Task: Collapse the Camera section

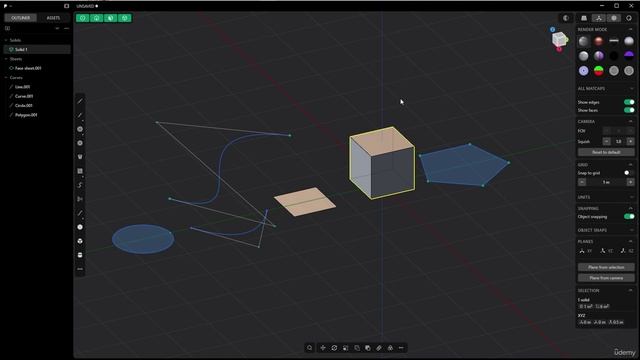Action: pos(631,122)
